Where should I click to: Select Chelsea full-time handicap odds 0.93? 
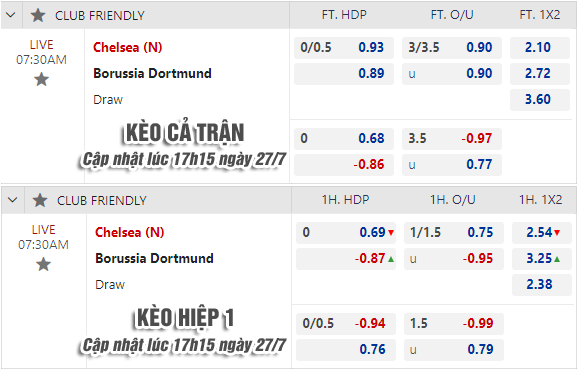344,48
